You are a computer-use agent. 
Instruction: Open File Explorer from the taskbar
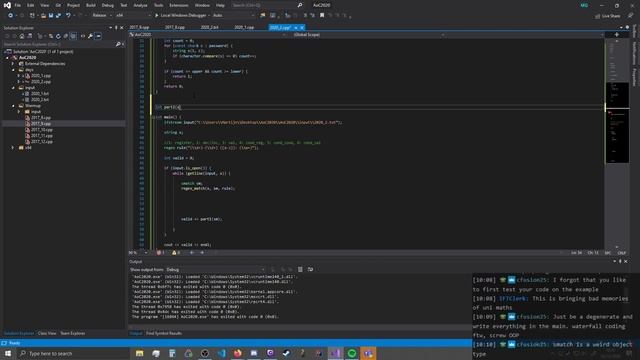tap(140, 353)
